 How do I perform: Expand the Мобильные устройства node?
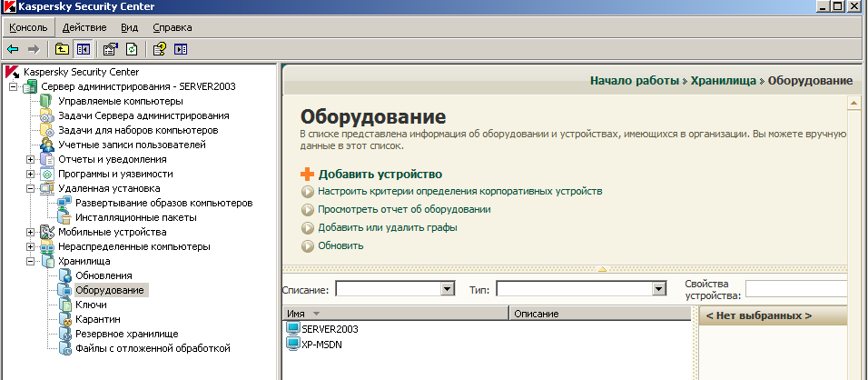point(31,232)
